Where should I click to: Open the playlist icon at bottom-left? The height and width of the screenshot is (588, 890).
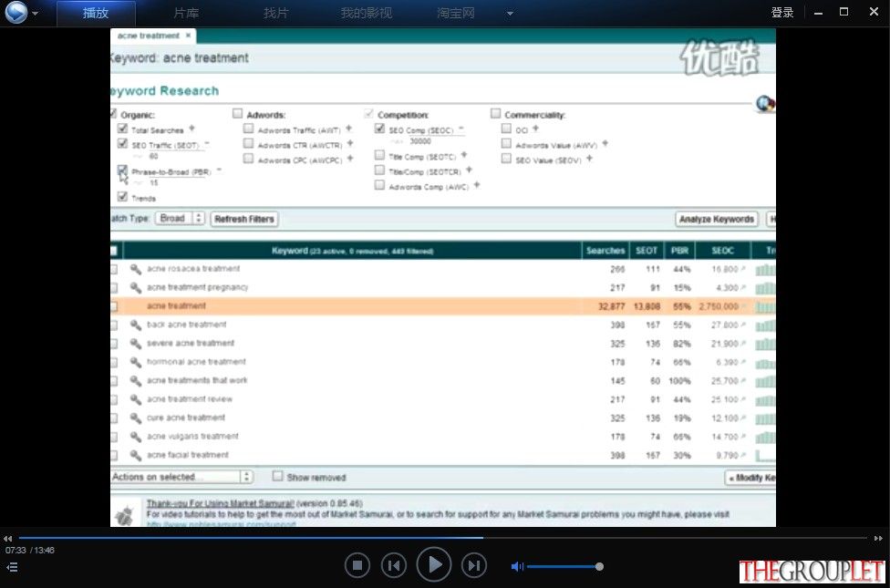pos(12,567)
